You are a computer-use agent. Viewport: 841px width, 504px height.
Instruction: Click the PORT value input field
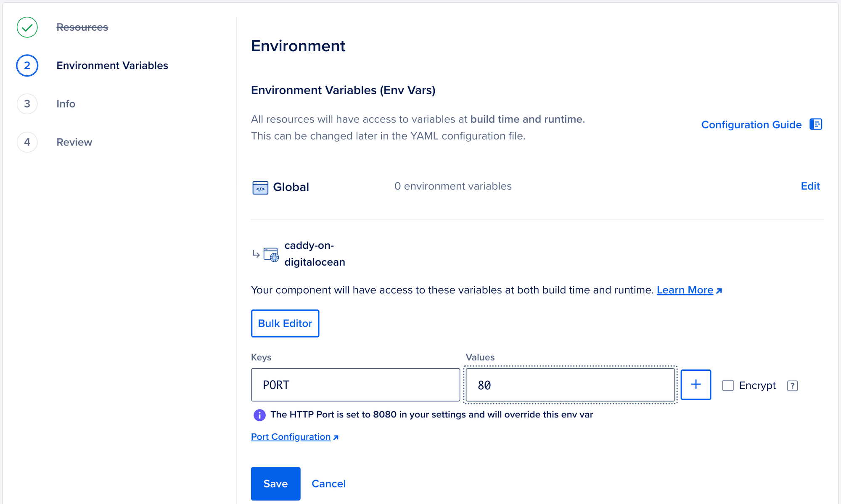pos(570,385)
